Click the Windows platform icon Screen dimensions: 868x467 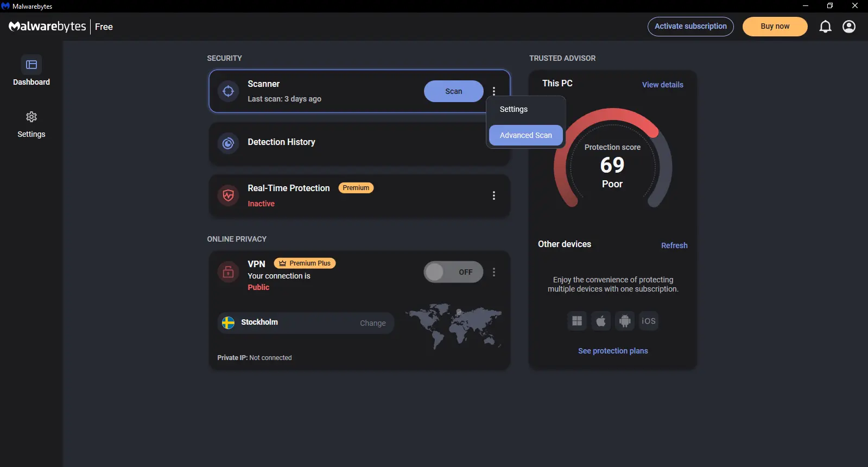577,321
